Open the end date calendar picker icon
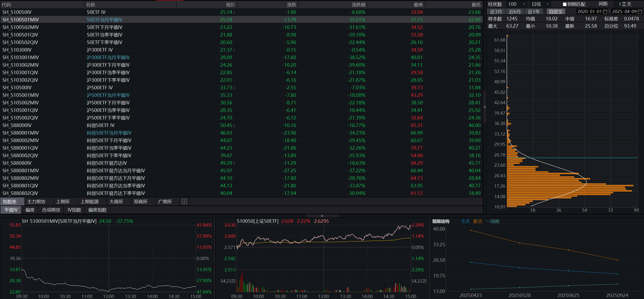The image size is (644, 299). tap(640, 12)
